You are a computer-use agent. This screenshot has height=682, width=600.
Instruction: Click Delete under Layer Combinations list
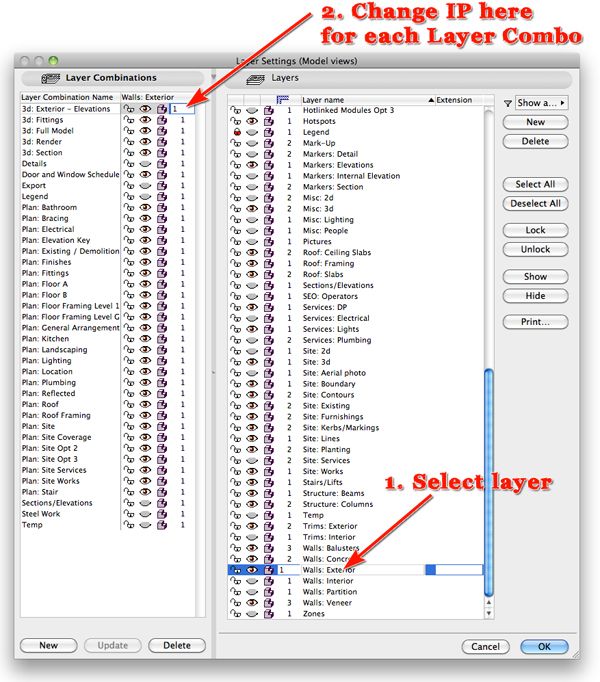tap(177, 645)
